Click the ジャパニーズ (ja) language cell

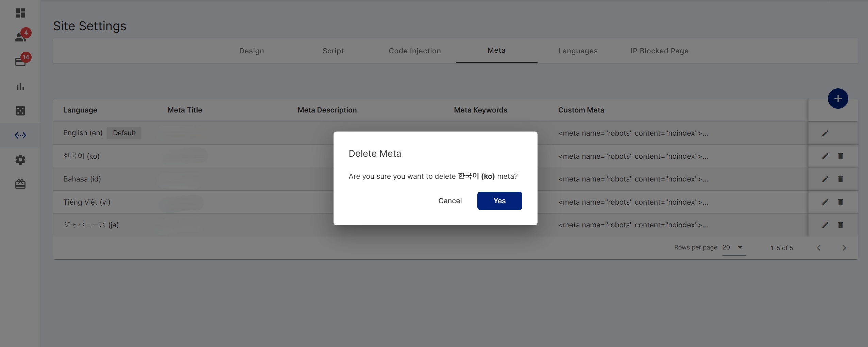point(91,225)
